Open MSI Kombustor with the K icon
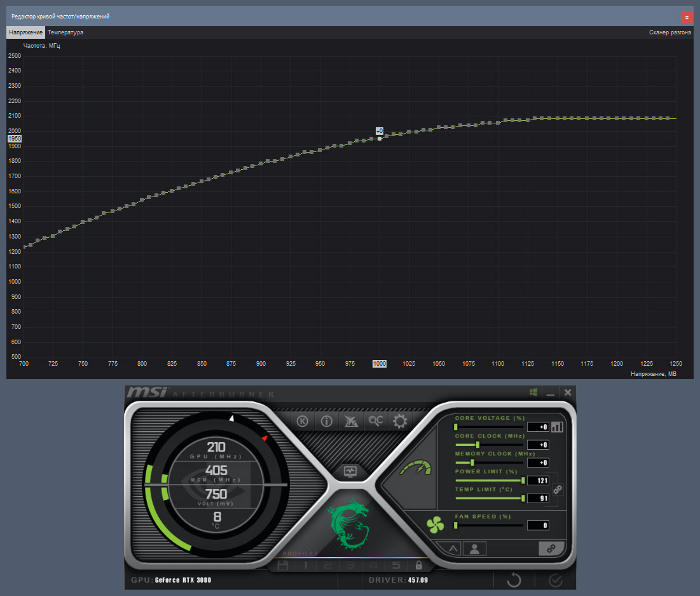 [x=302, y=421]
